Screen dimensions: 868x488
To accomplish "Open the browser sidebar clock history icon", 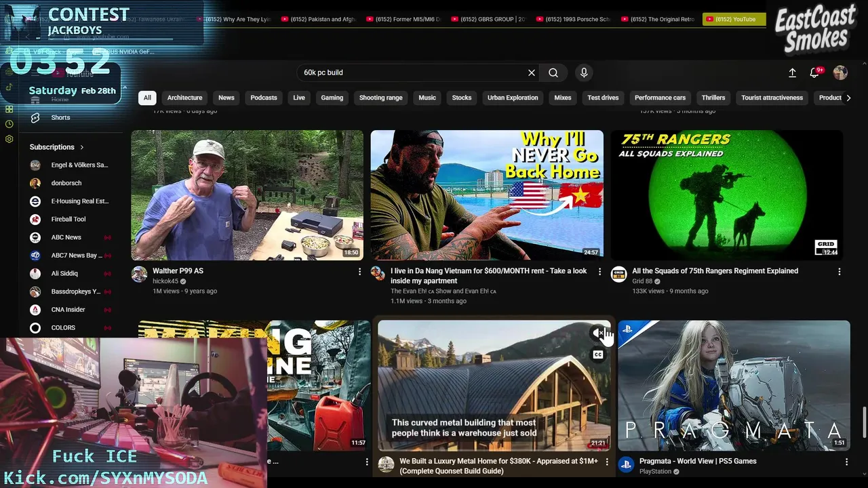I will coord(9,124).
